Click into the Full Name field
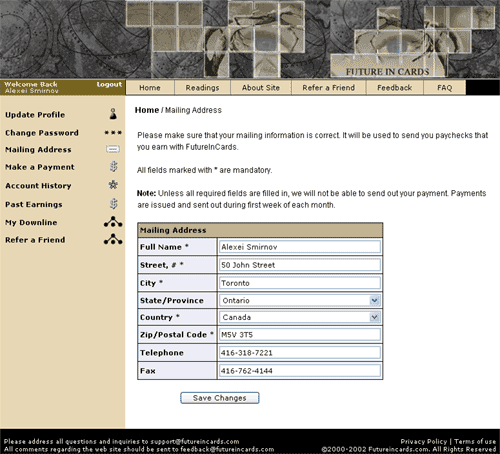The height and width of the screenshot is (454, 500). [x=300, y=247]
